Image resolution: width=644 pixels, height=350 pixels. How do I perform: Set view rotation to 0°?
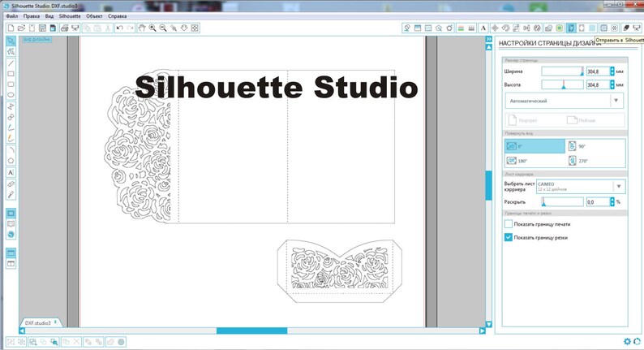(535, 146)
